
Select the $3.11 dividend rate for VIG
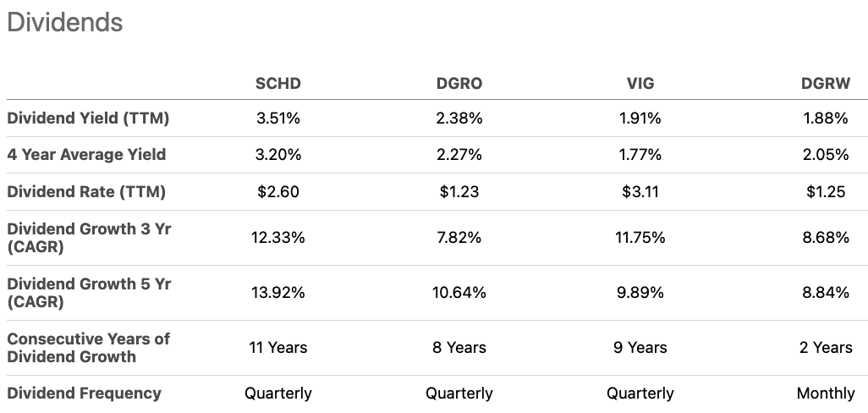point(640,192)
